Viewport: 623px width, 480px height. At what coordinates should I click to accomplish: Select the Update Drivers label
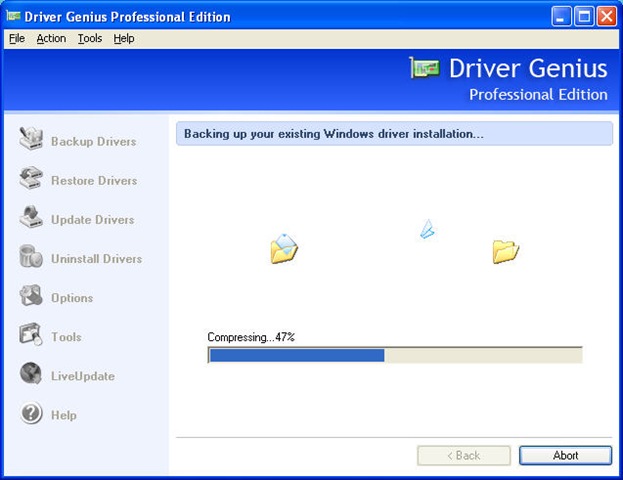point(93,220)
